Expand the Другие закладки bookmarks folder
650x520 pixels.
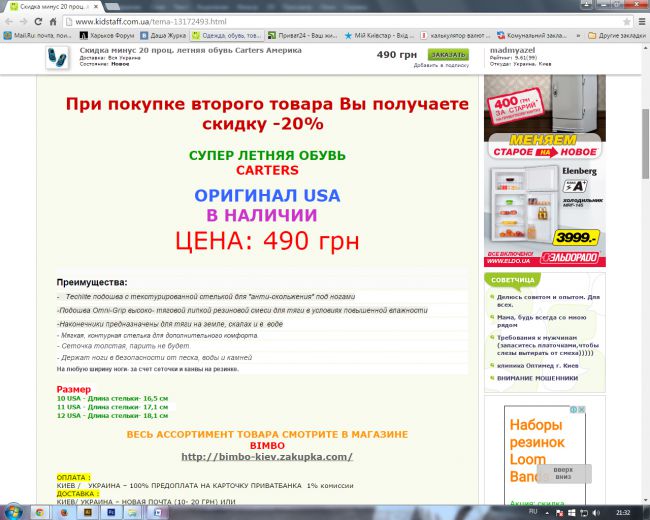(615, 35)
